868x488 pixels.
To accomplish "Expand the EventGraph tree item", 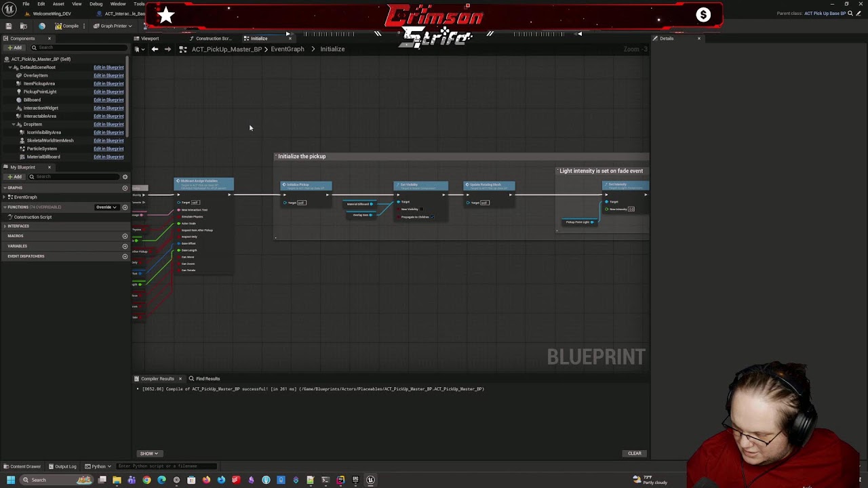I will point(5,197).
